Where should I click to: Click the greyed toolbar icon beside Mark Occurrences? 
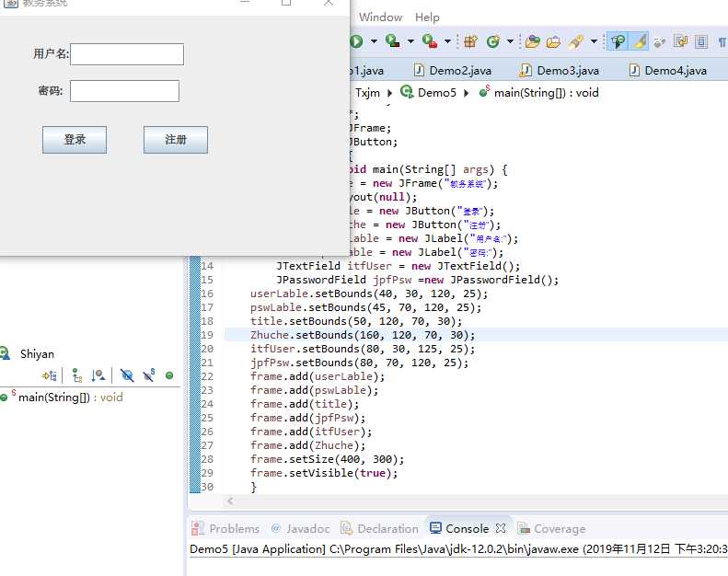(x=660, y=42)
